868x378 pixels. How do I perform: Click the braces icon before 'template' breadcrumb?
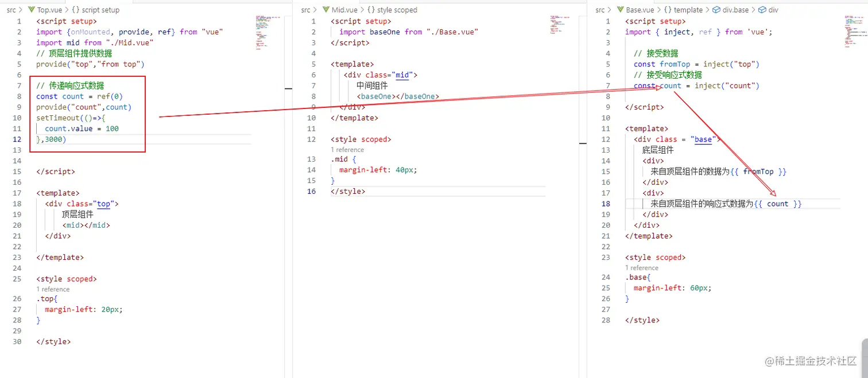(668, 10)
